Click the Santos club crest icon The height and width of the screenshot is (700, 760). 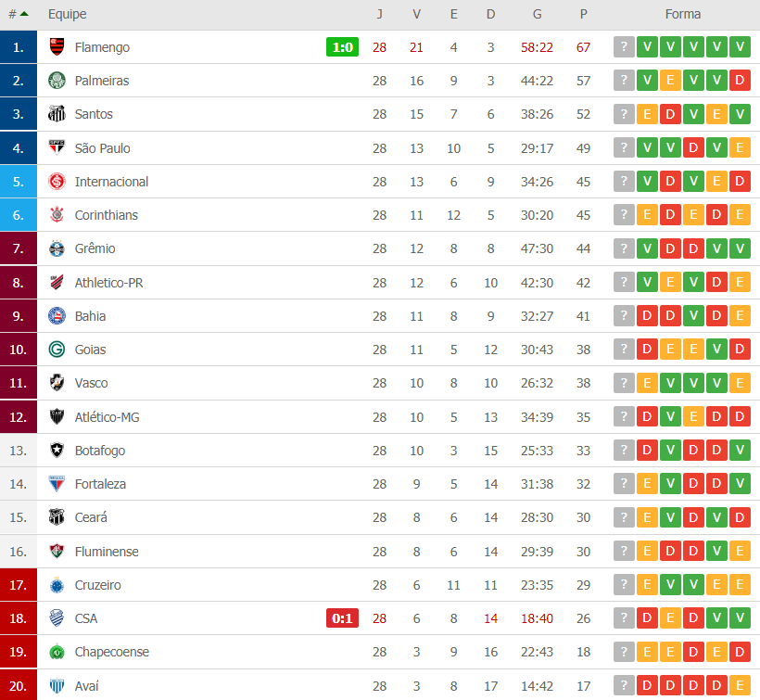(x=57, y=114)
